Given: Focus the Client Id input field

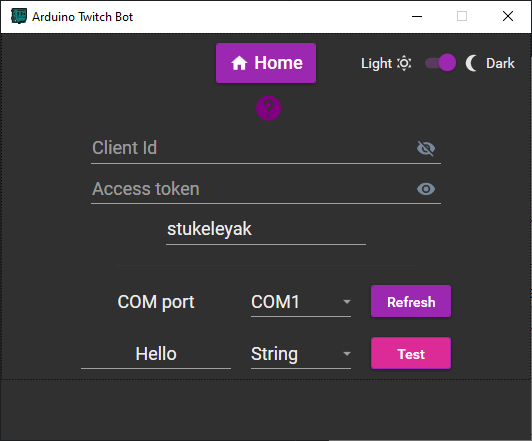Looking at the screenshot, I should (253, 149).
